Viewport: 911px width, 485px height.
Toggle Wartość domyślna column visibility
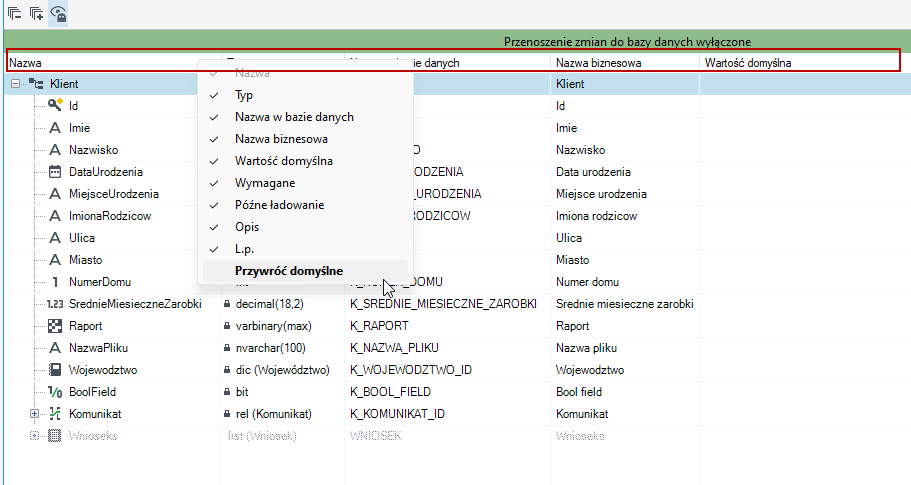[x=305, y=161]
